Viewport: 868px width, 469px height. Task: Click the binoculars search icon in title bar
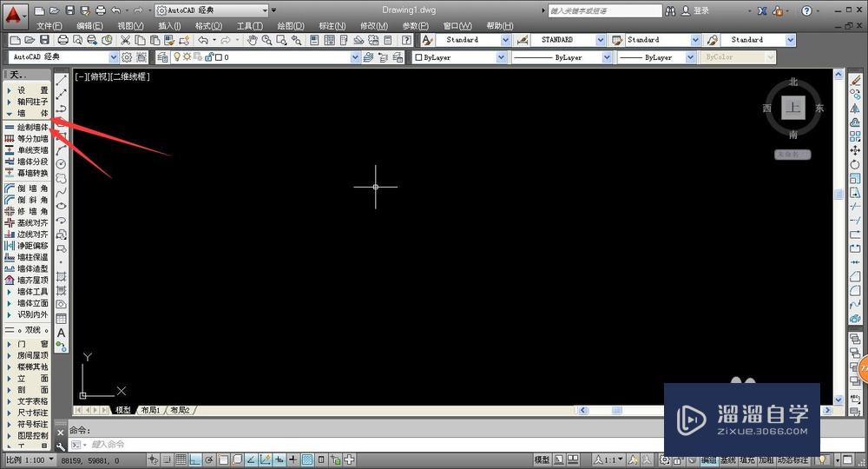pos(670,10)
